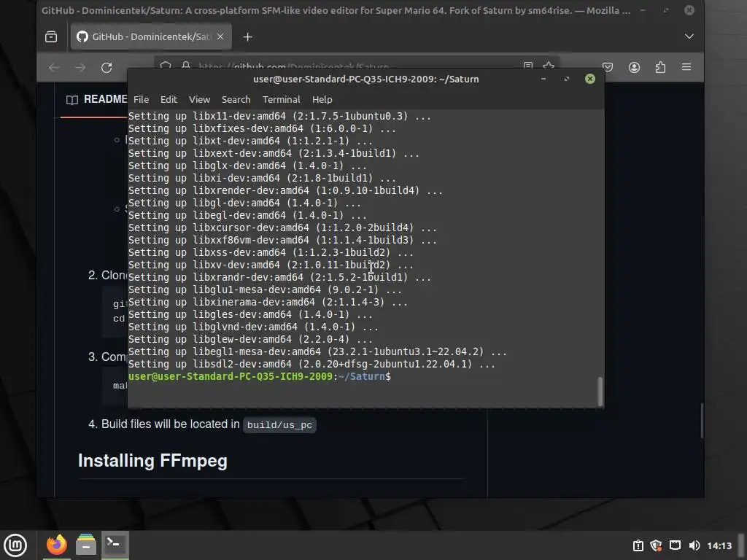This screenshot has width=747, height=560.
Task: Click the Firefox reload page icon
Action: [107, 68]
